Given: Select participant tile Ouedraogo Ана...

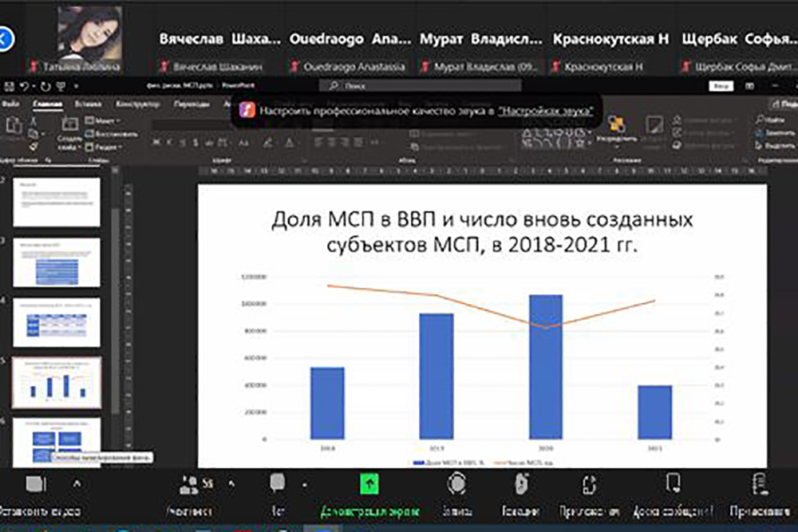Looking at the screenshot, I should pos(350,39).
